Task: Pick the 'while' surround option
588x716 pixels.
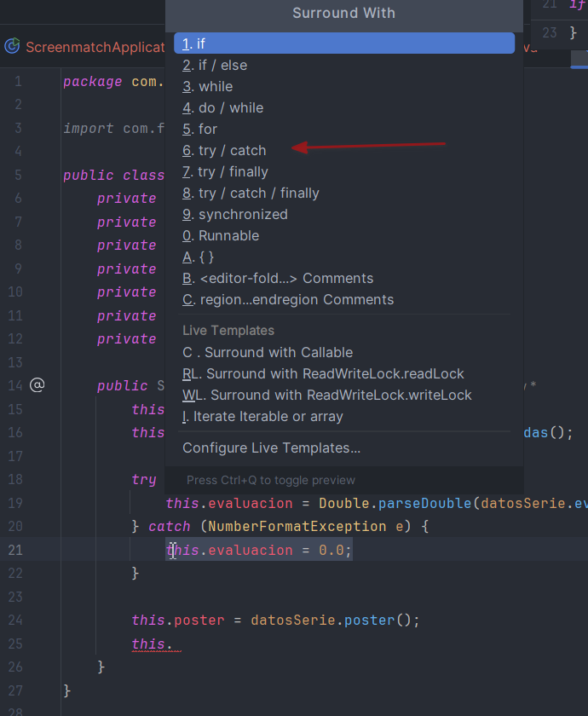Action: click(344, 86)
